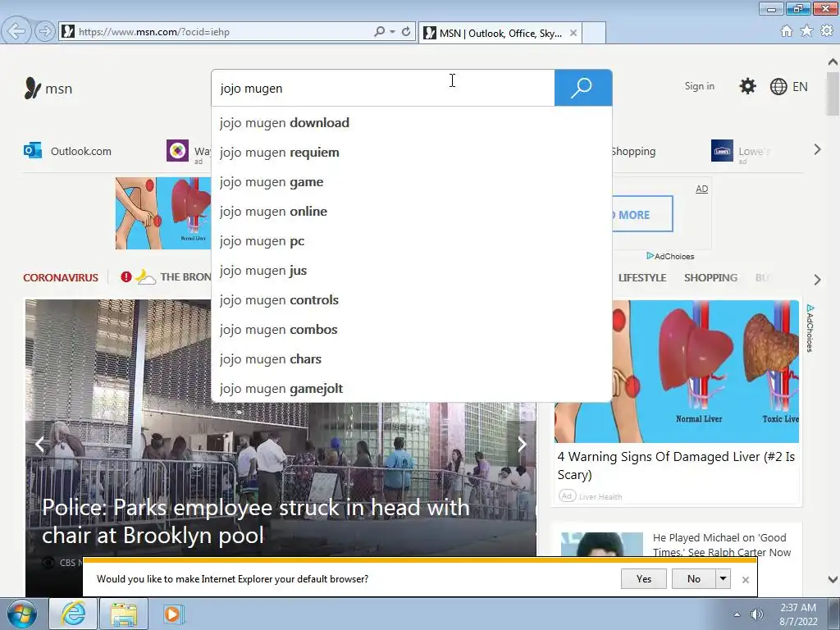Click Yes to set default browser
Screen dimensions: 840x630
643,578
